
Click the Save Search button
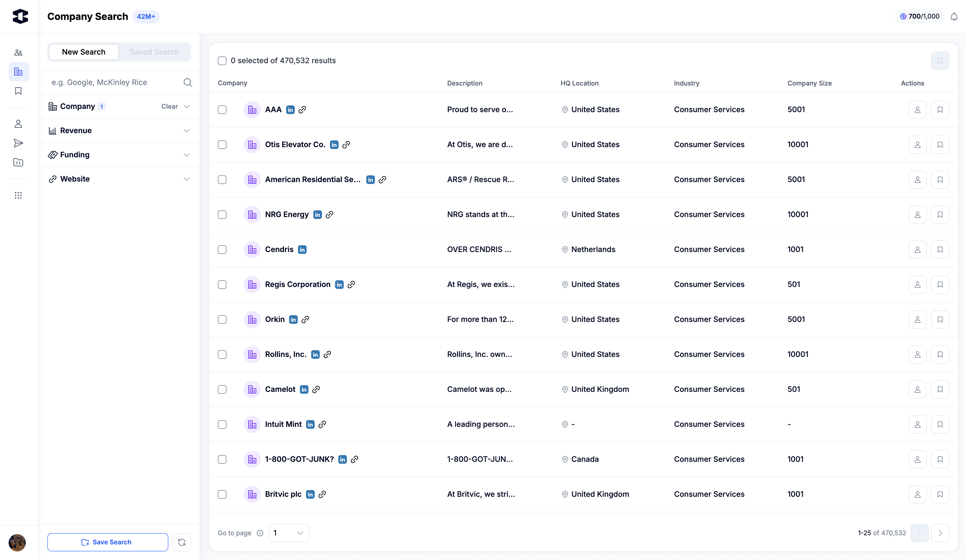pyautogui.click(x=107, y=542)
